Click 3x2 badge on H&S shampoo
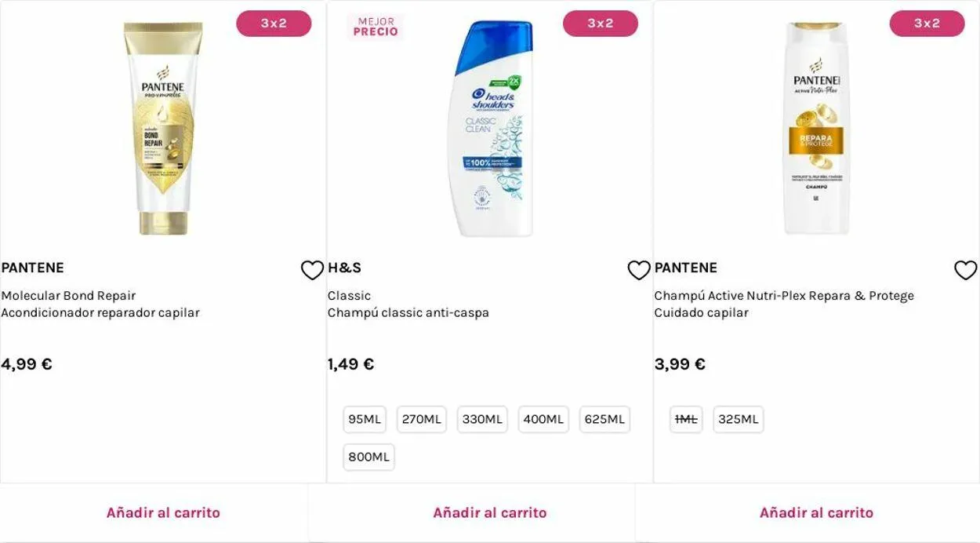This screenshot has height=543, width=980. tap(601, 24)
